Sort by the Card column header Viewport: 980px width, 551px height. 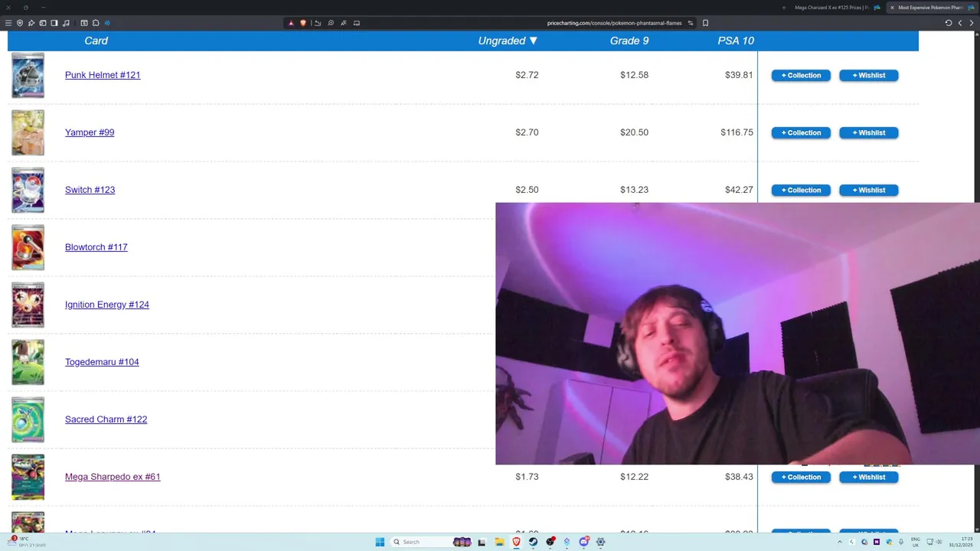click(x=96, y=41)
